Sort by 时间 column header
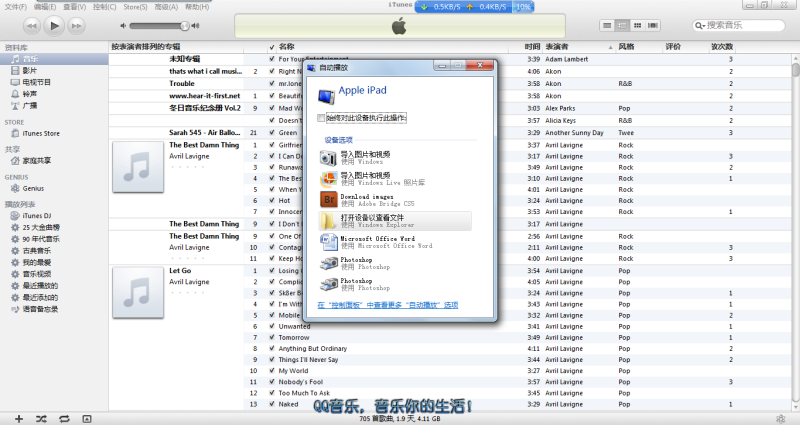Image resolution: width=800 pixels, height=425 pixels. point(526,46)
